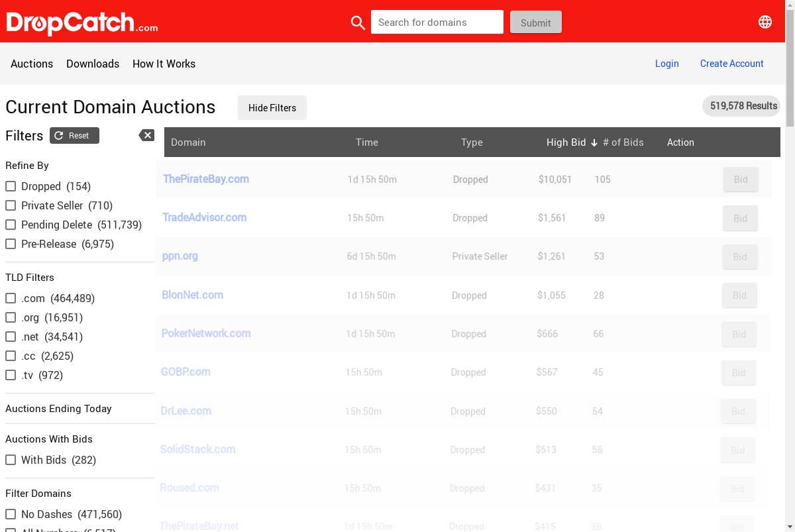Open the language globe icon
The image size is (795, 532).
pyautogui.click(x=765, y=22)
